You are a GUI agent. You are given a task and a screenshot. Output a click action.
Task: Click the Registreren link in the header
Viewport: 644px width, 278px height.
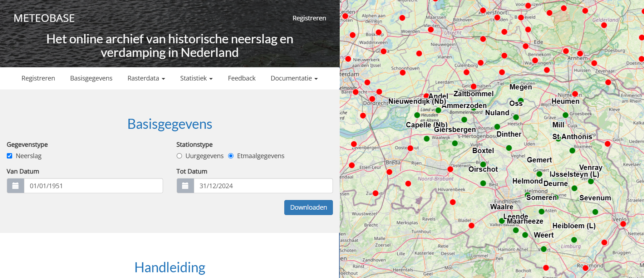click(x=309, y=18)
